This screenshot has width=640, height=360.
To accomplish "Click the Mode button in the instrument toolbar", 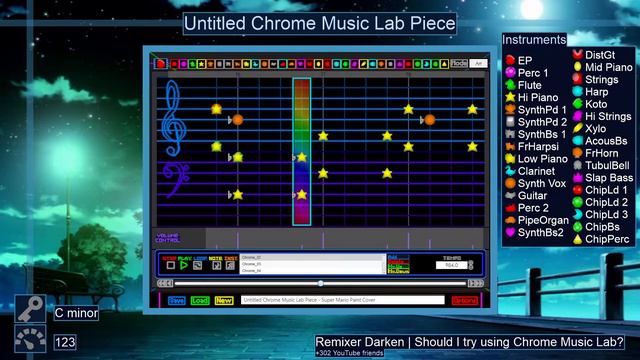I will click(459, 64).
